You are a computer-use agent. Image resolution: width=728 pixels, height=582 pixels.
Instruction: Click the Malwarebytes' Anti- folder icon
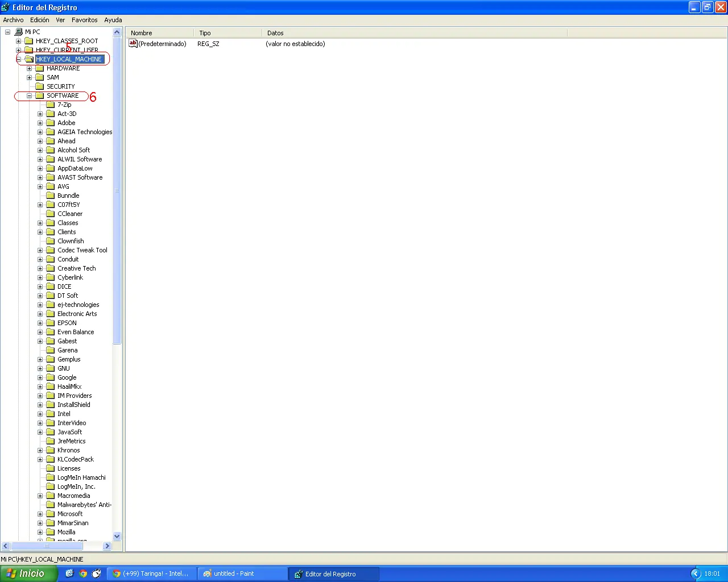tap(51, 505)
